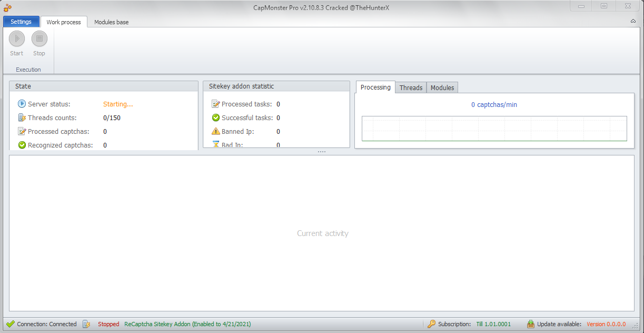Viewport: 644px width, 333px height.
Task: Click the Current activity area
Action: [322, 233]
